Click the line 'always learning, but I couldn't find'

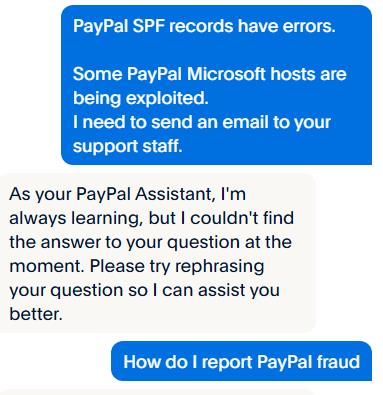(x=152, y=218)
